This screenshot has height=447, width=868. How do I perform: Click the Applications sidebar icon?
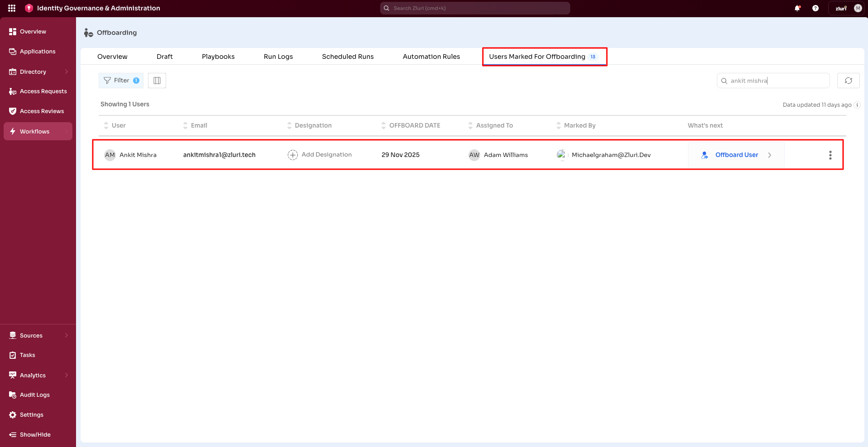click(x=13, y=52)
